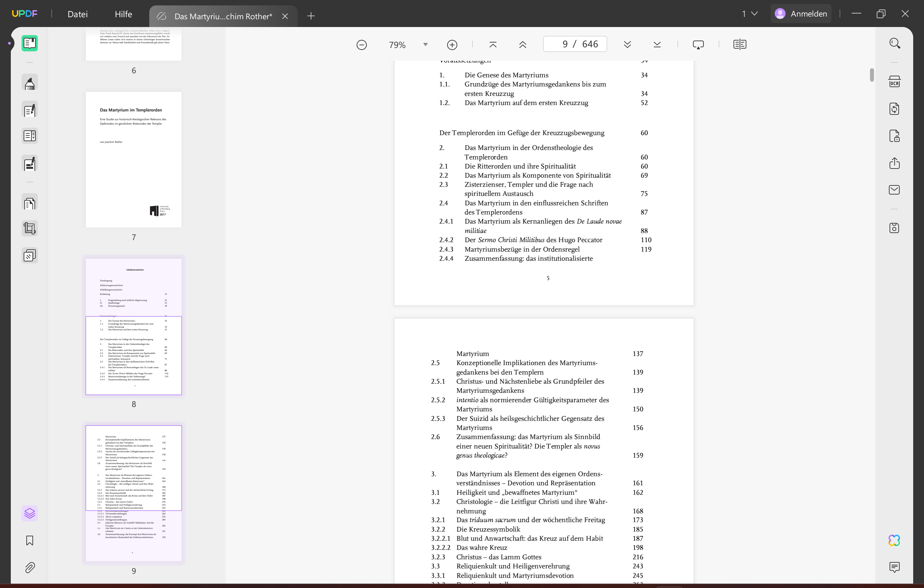
Task: Open the Reader mode icon in left sidebar
Action: pos(29,43)
